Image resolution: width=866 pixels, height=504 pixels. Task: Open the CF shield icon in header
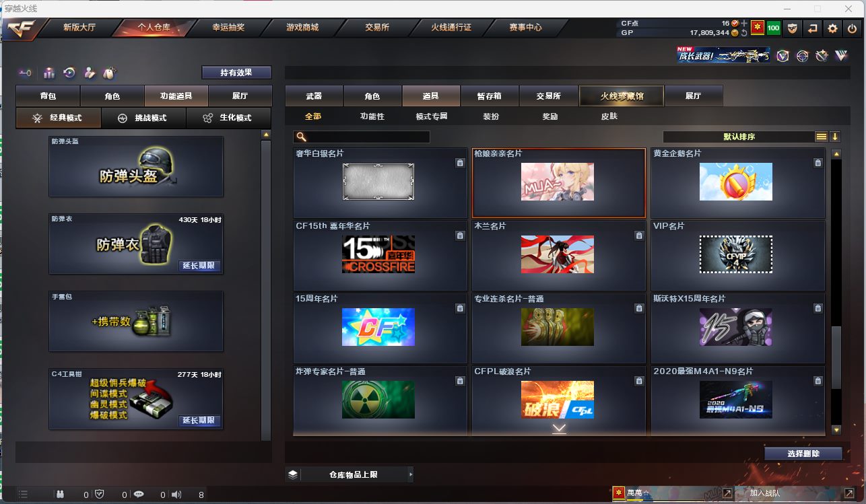pyautogui.click(x=793, y=28)
